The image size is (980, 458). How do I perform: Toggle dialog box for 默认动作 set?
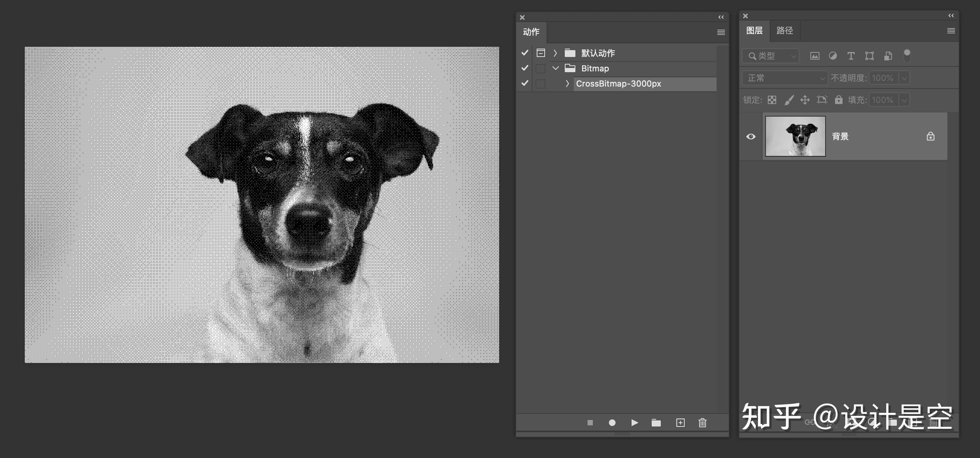point(540,53)
